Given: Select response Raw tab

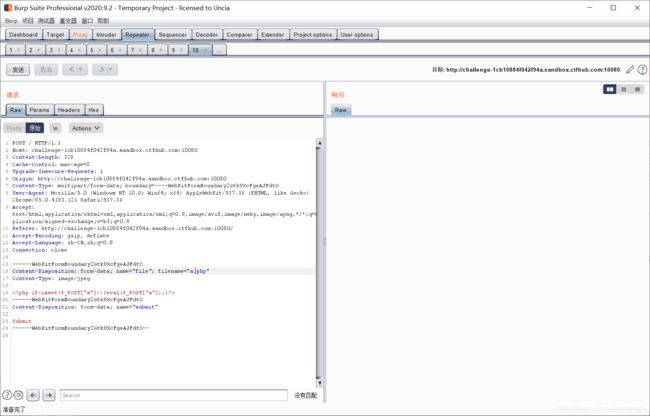Looking at the screenshot, I should coord(341,110).
